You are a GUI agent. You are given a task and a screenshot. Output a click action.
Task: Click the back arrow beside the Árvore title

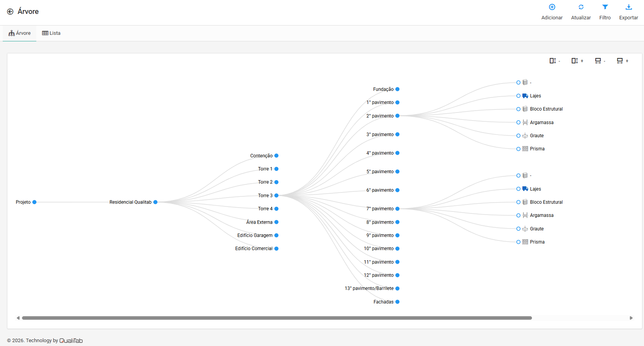(x=10, y=12)
